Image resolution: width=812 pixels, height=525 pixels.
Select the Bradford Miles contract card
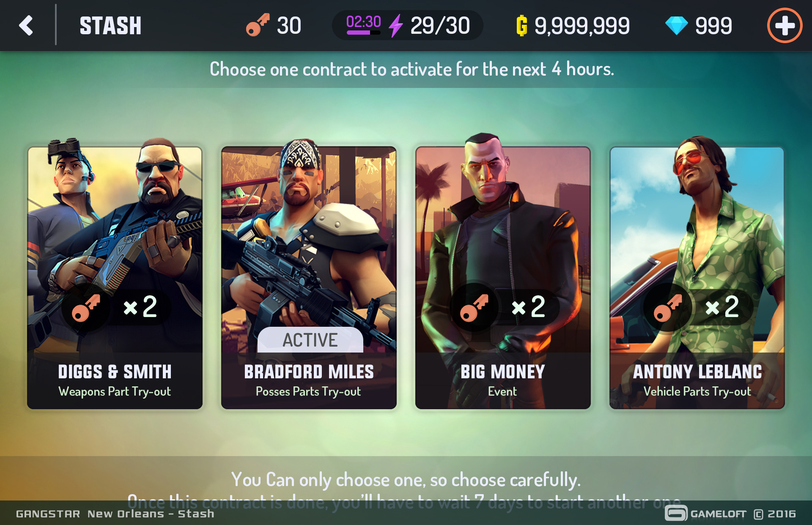309,278
